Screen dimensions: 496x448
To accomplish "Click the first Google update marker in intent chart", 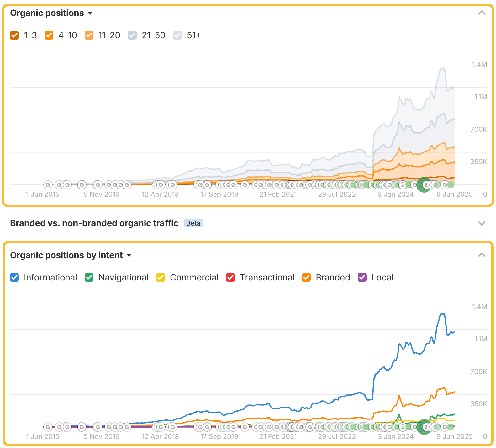I will pyautogui.click(x=48, y=427).
